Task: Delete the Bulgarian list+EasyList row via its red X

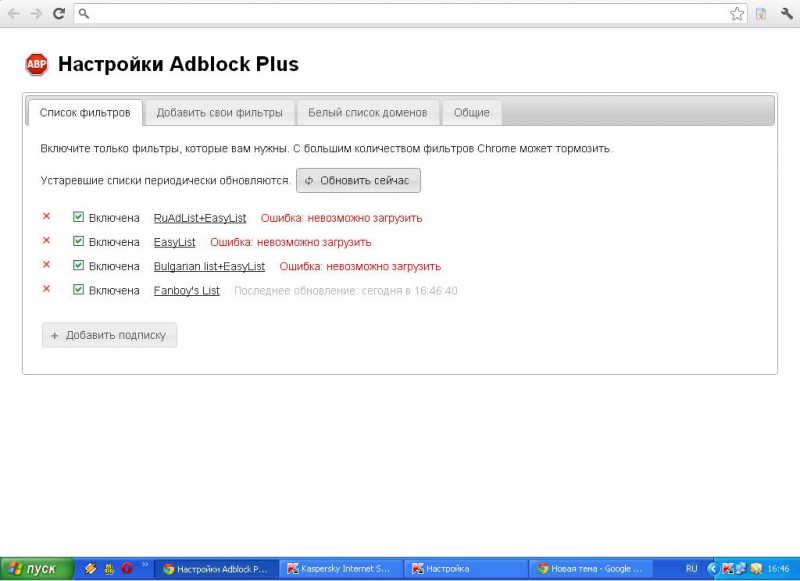Action: tap(46, 264)
